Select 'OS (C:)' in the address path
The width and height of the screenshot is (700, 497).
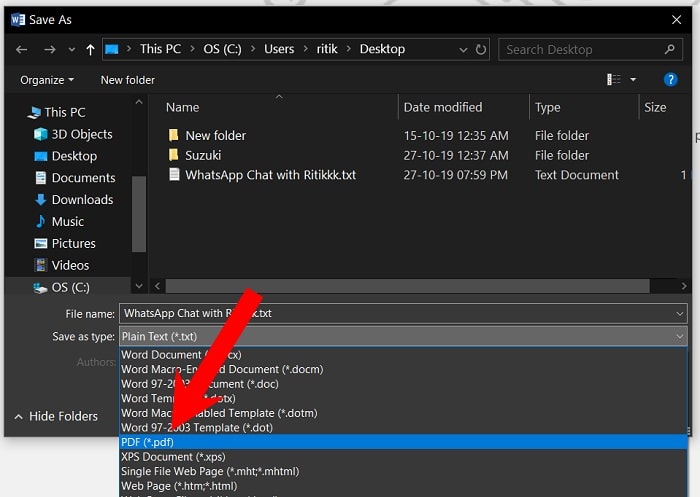coord(222,49)
